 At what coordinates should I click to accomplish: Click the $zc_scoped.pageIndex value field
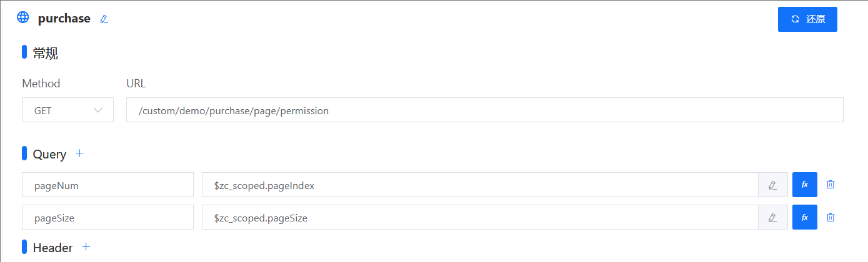pos(480,185)
